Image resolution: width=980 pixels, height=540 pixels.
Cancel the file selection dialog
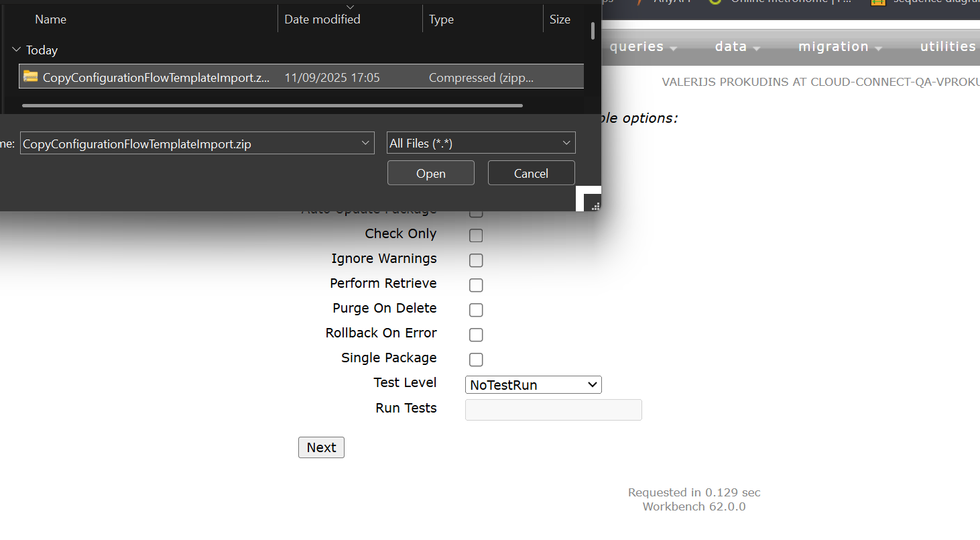pyautogui.click(x=532, y=173)
